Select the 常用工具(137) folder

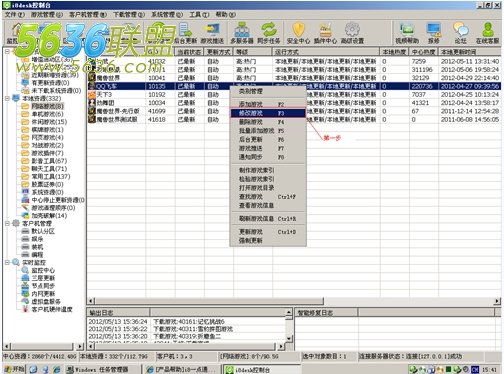51,176
